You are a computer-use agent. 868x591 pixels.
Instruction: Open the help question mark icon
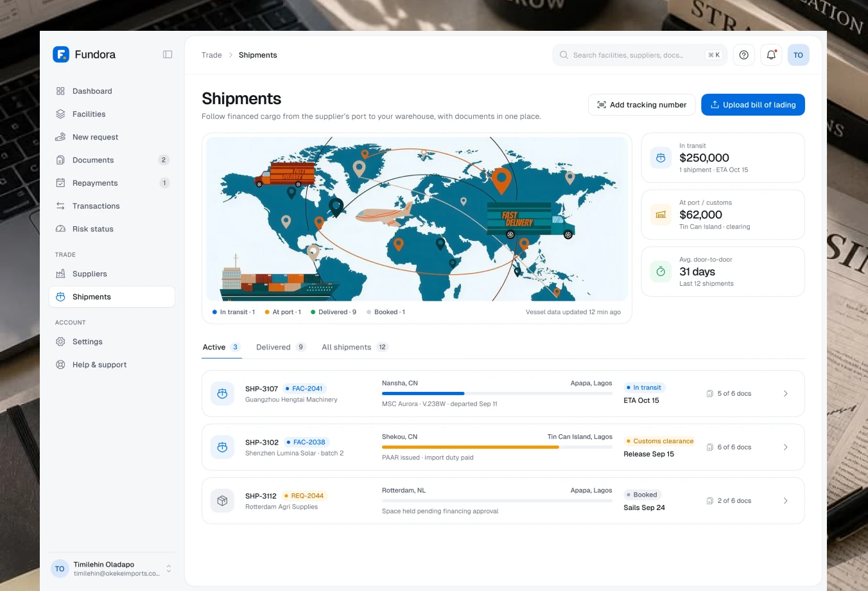(743, 55)
